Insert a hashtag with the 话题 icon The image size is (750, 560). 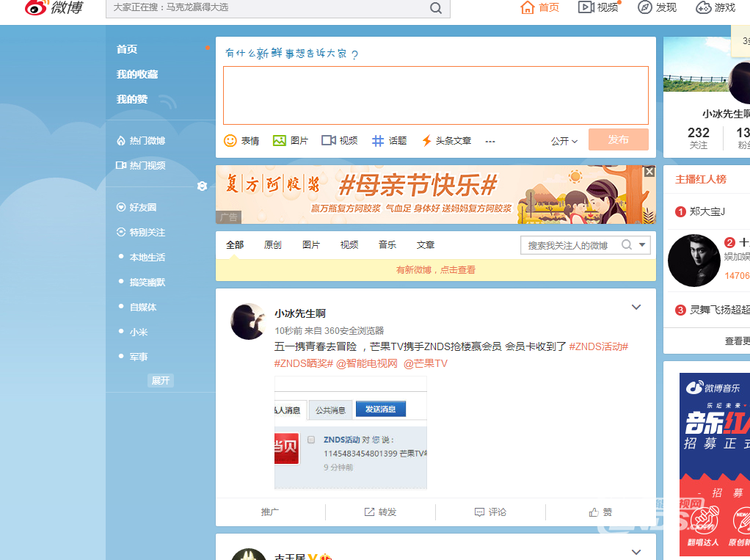click(x=378, y=141)
